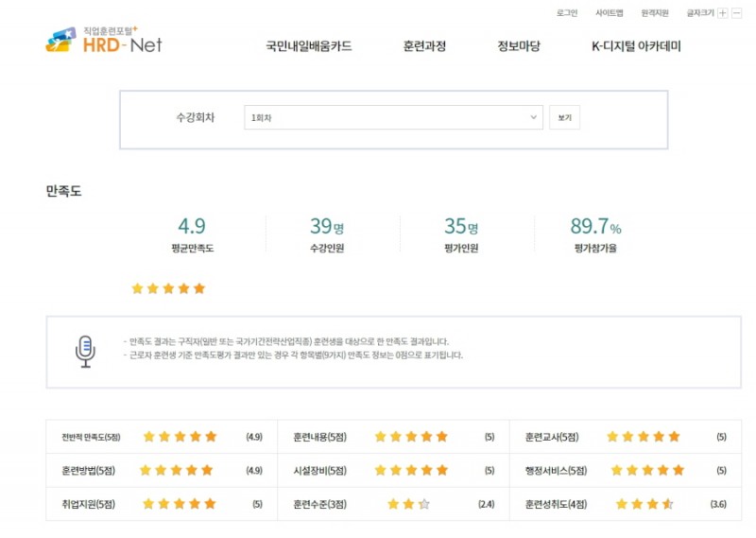Click the 89.7% 평가참가율 statistic
This screenshot has height=538, width=756.
(x=595, y=234)
